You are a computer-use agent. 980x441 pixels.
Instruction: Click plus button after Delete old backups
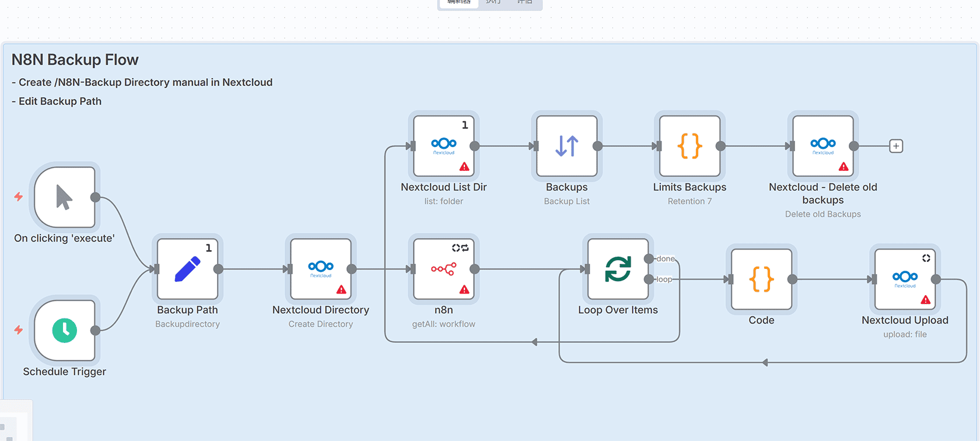point(896,146)
